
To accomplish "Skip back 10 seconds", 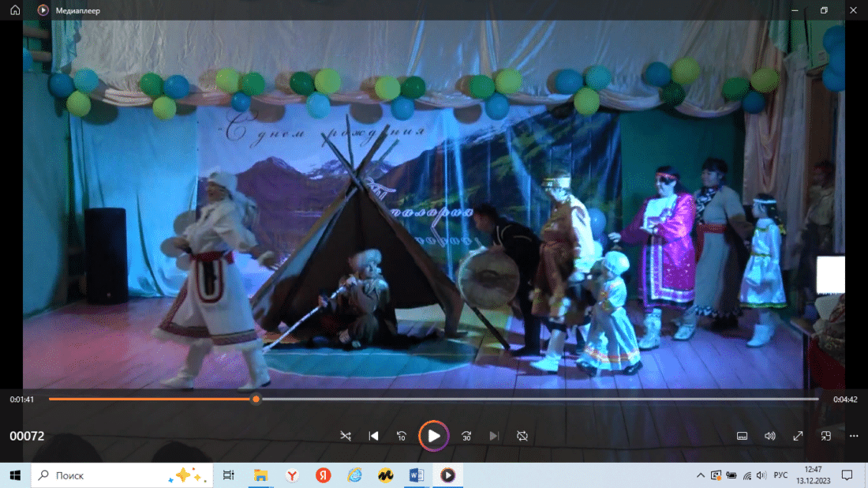I will pyautogui.click(x=402, y=436).
